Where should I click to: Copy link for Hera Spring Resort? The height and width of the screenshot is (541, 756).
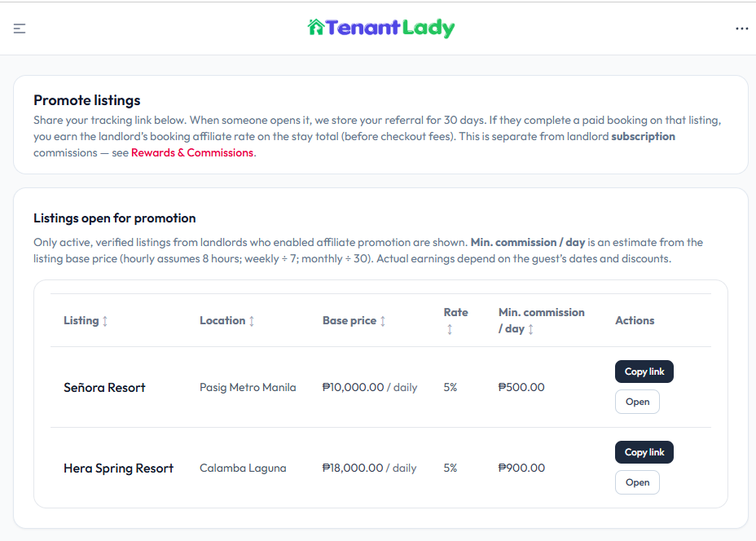pos(644,452)
